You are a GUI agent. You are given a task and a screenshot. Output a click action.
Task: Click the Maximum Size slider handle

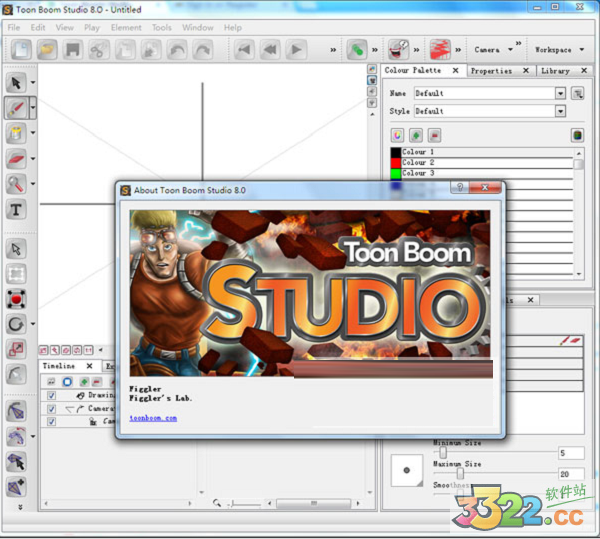(x=460, y=474)
